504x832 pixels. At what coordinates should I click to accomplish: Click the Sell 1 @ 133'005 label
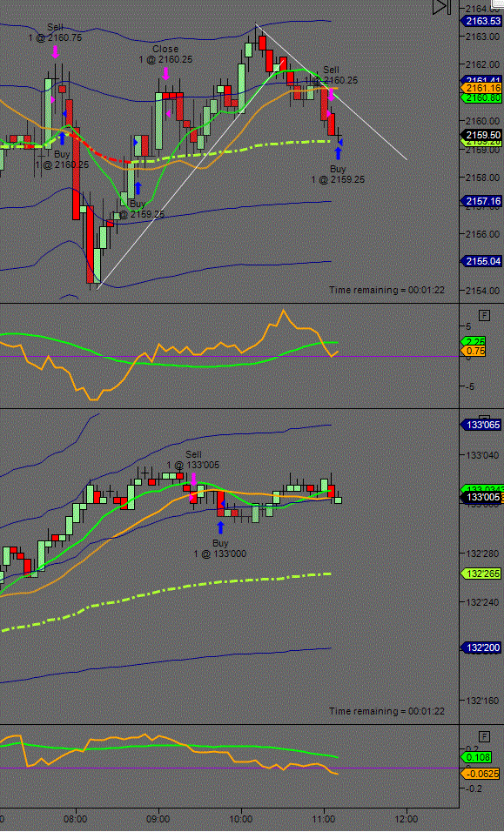coord(193,460)
